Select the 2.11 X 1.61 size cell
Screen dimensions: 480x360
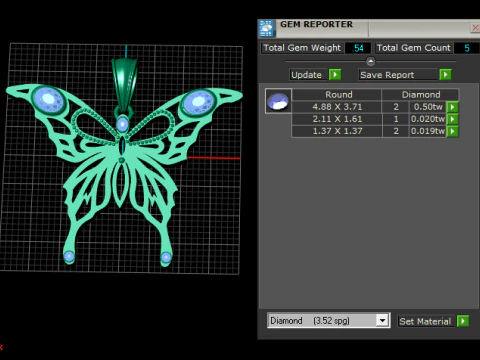pos(337,119)
